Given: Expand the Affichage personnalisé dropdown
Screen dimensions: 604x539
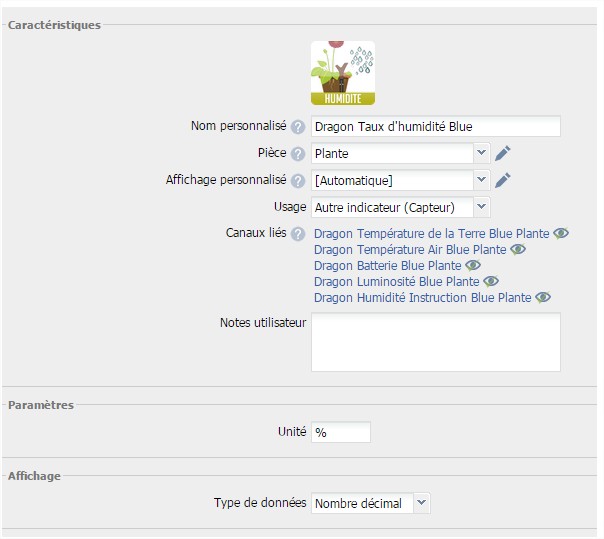Looking at the screenshot, I should pos(400,180).
